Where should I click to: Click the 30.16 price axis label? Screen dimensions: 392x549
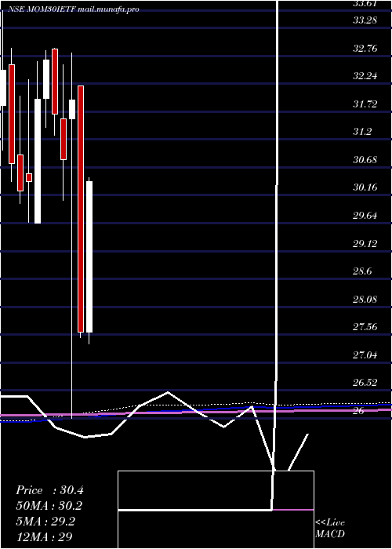(365, 187)
